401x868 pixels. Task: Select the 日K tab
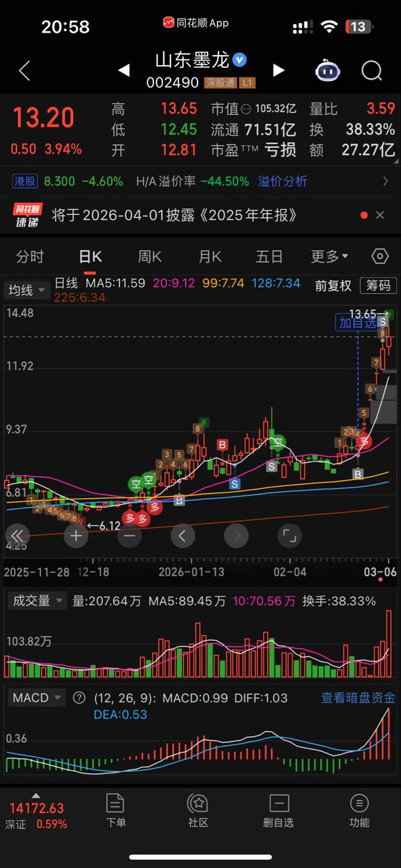point(90,256)
